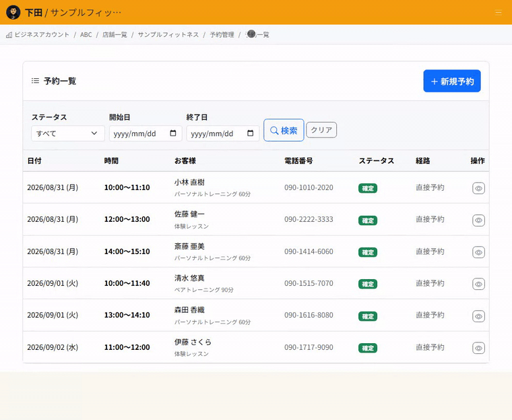Click the user avatar icon in header
Screen dimensions: 512x420
[x=13, y=12]
